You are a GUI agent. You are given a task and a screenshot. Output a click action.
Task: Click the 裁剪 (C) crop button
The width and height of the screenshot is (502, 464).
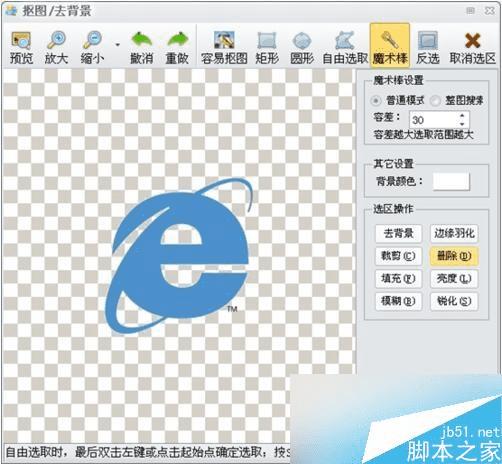tap(398, 256)
